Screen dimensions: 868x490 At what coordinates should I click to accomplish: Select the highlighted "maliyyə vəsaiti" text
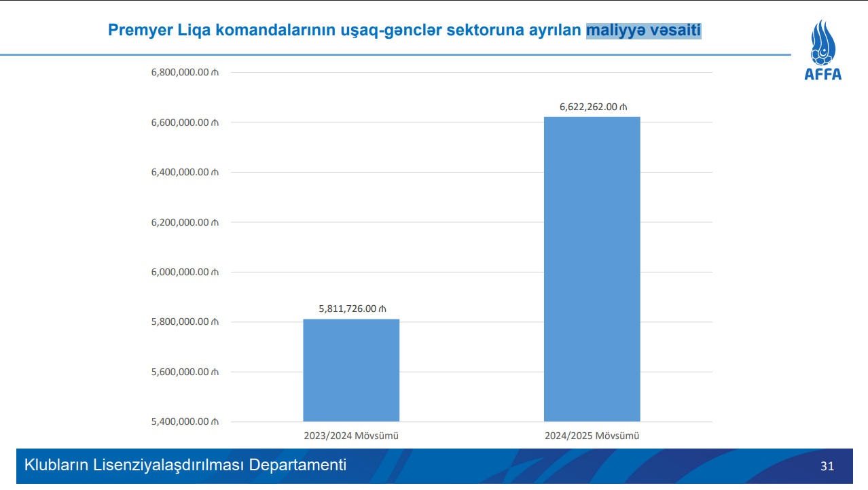[643, 30]
